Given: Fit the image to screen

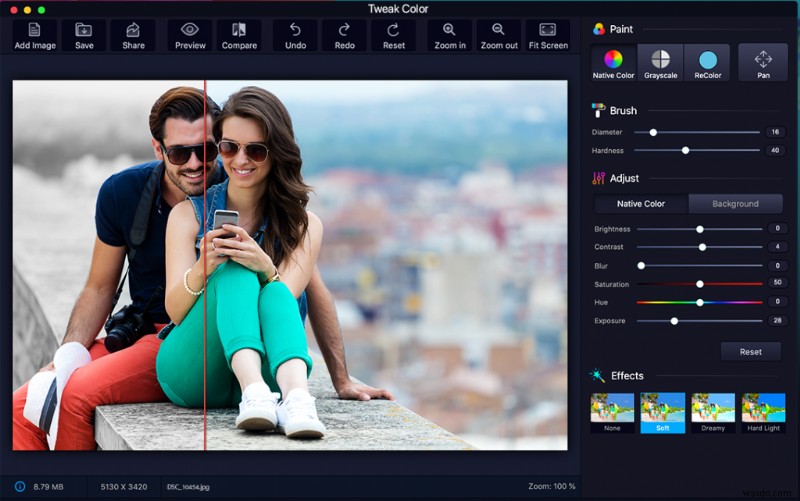Looking at the screenshot, I should coord(547,36).
